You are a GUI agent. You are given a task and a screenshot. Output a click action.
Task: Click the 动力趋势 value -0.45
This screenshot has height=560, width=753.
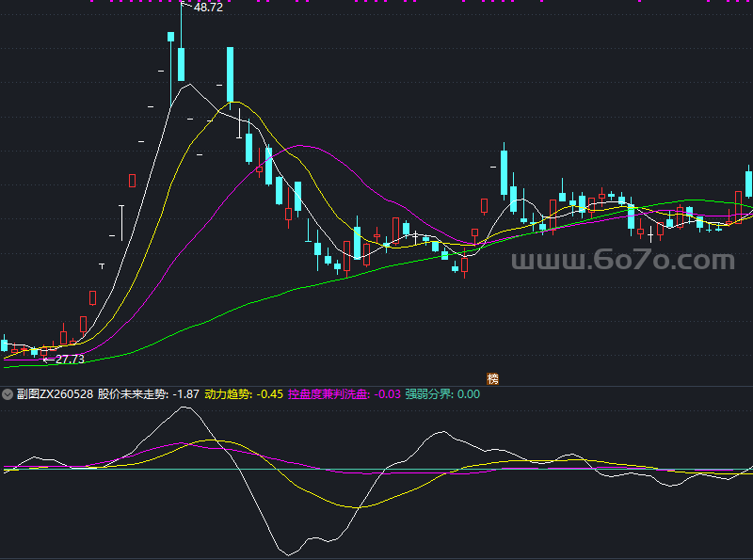(269, 394)
